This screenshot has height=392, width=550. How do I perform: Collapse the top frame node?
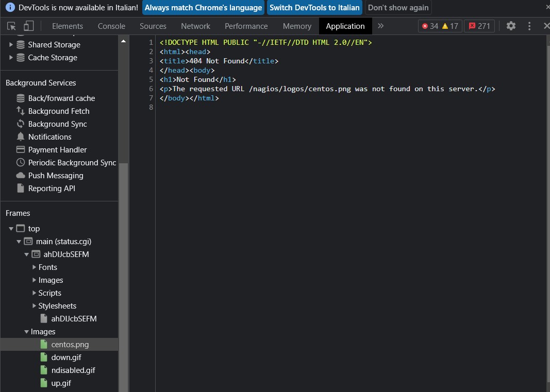11,229
